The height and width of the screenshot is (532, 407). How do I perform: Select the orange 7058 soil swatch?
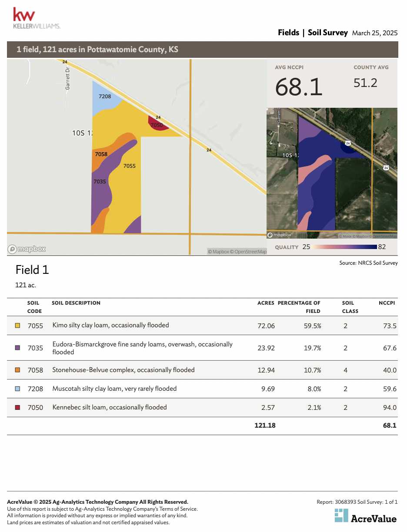(18, 370)
